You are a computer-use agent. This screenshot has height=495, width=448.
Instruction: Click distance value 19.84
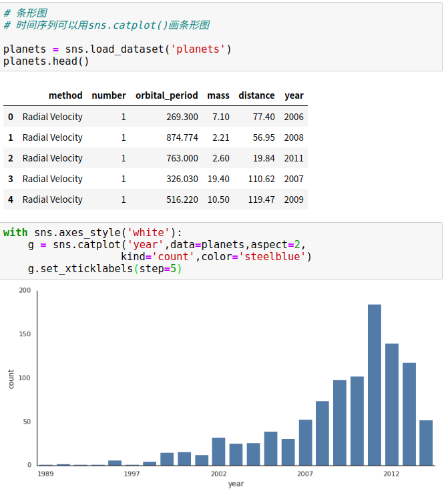(264, 158)
